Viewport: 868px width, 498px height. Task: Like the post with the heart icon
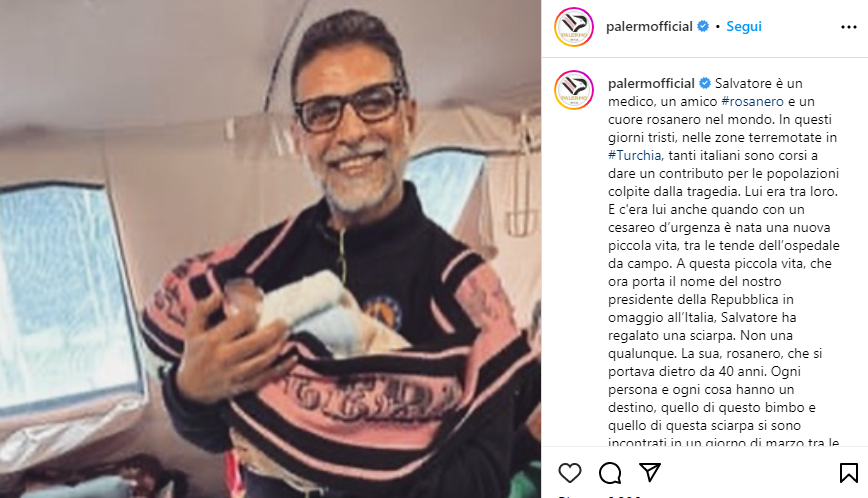point(570,473)
